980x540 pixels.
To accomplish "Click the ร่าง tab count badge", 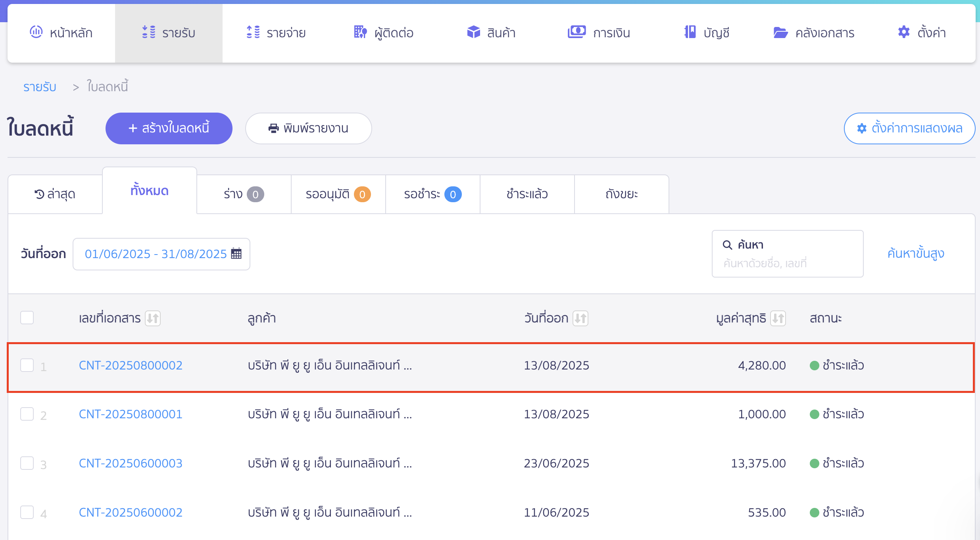I will 256,194.
